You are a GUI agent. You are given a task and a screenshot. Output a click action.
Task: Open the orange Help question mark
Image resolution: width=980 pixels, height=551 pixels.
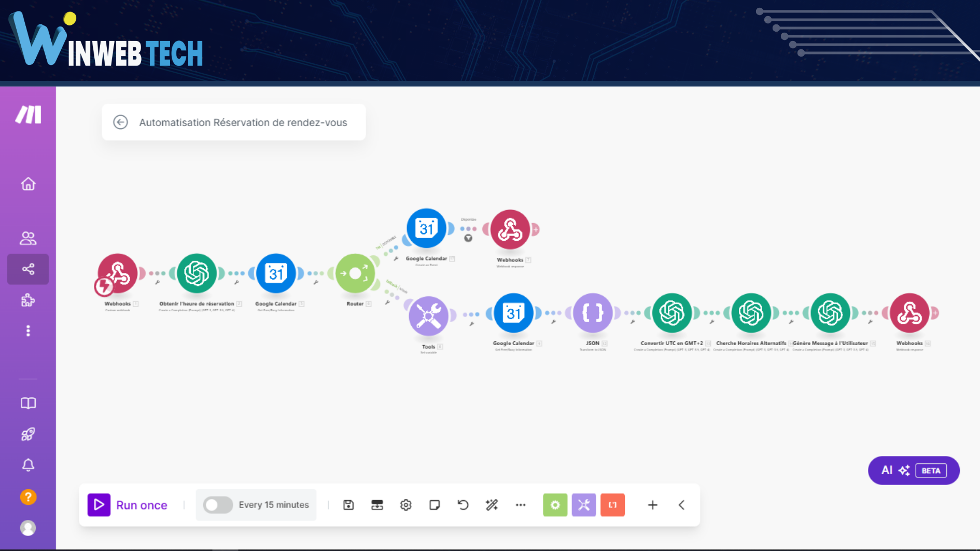[28, 497]
